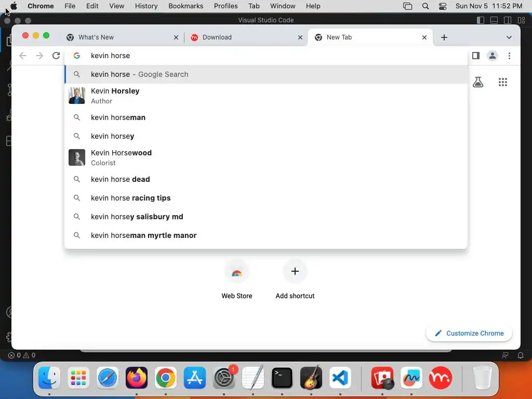Open the Chrome profile avatar
The height and width of the screenshot is (399, 532).
coord(493,56)
